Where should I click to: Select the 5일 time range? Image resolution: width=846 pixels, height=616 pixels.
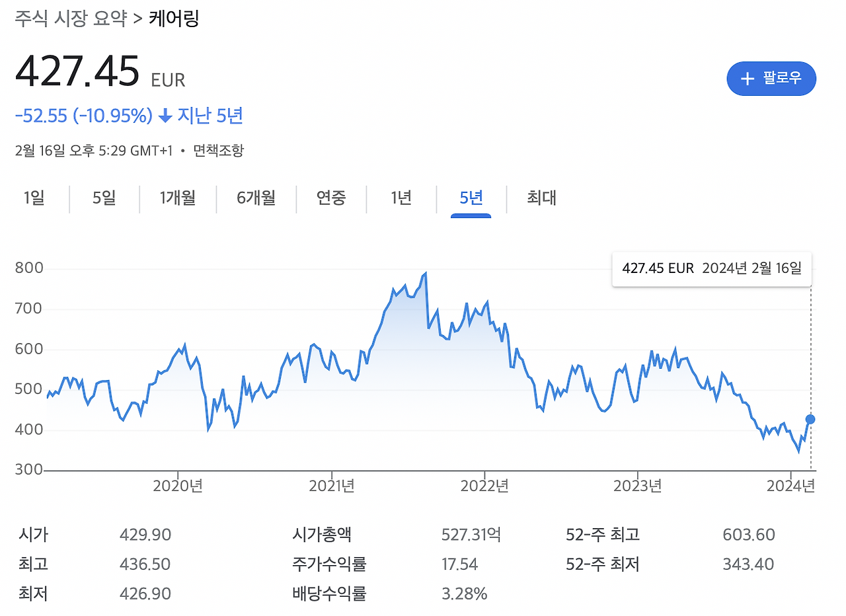[x=103, y=198]
